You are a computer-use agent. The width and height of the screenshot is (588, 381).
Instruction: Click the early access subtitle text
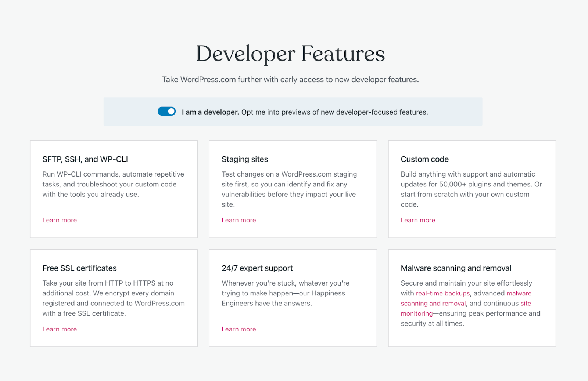click(x=290, y=79)
